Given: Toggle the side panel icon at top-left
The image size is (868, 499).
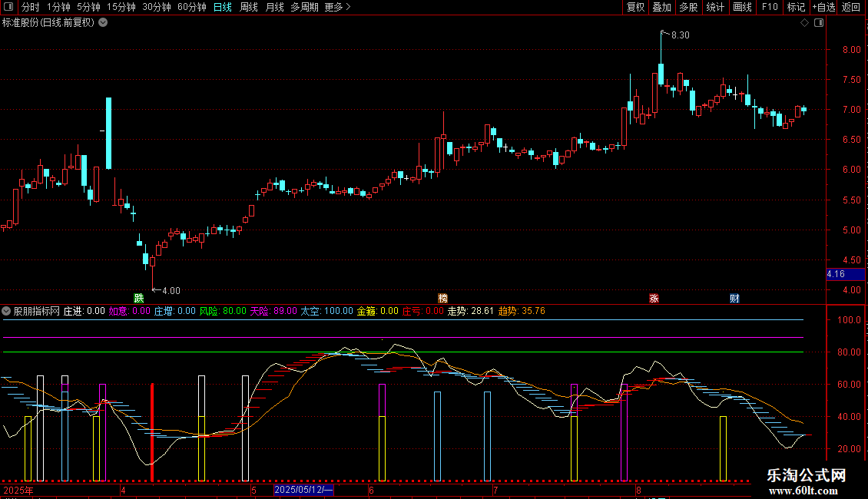Looking at the screenshot, I should coord(8,7).
